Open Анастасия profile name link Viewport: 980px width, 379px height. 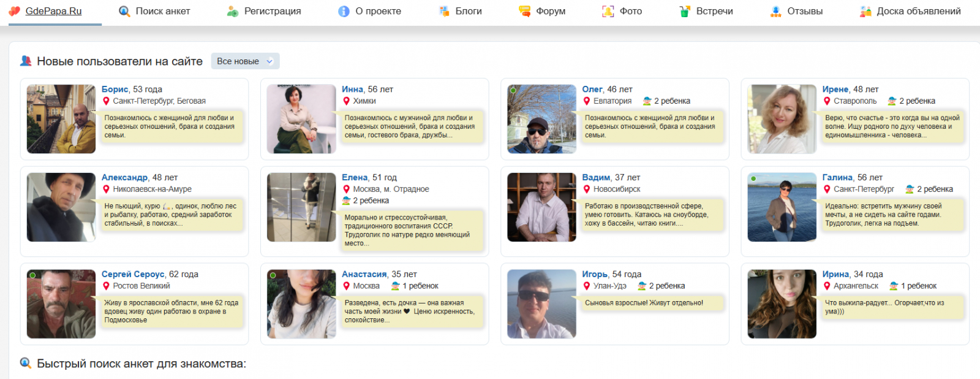(364, 275)
